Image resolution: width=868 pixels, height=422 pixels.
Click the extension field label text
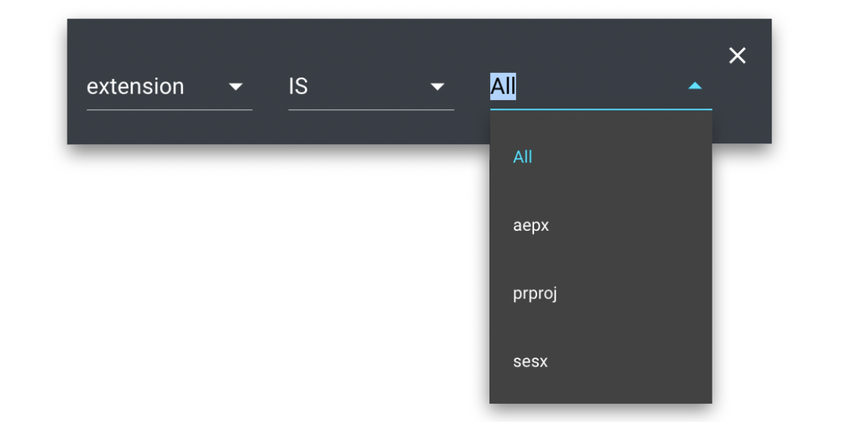pos(135,87)
